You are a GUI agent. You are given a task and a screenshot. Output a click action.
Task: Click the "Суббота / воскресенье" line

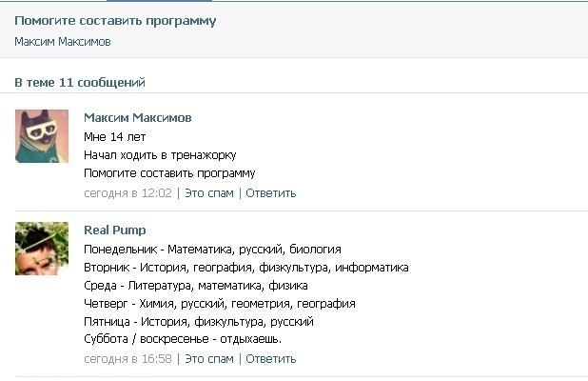pos(183,340)
